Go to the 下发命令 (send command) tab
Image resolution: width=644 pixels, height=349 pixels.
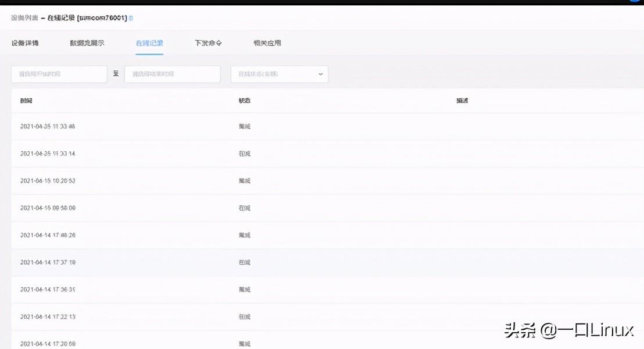208,42
